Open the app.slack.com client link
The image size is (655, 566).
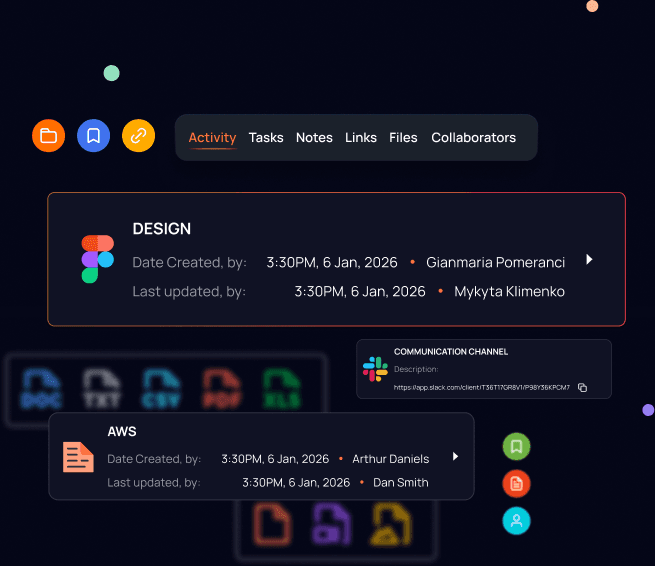tap(482, 388)
